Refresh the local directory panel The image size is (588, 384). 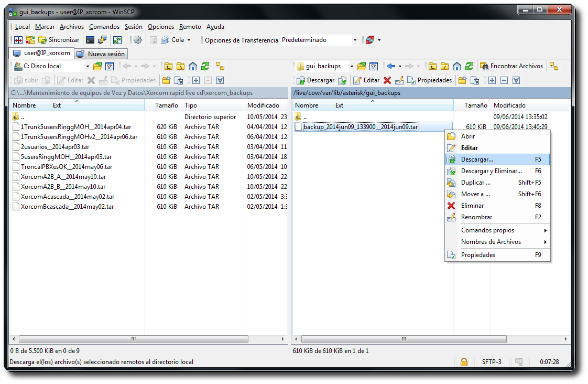point(205,67)
